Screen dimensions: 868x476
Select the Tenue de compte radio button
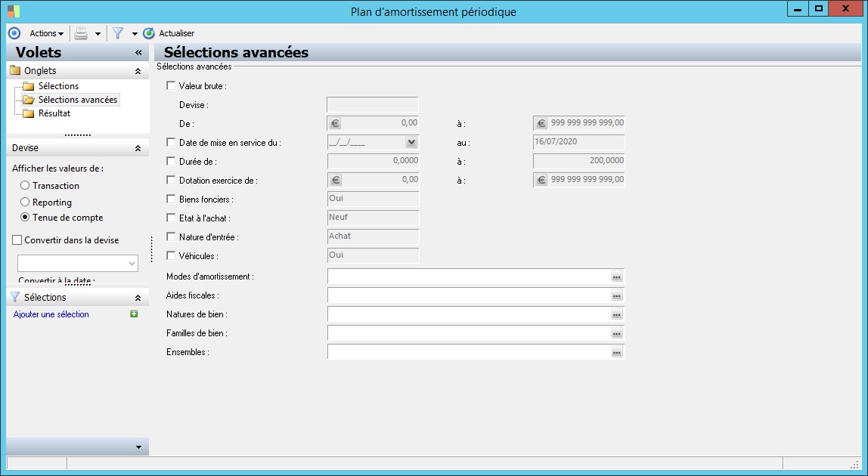coord(25,218)
